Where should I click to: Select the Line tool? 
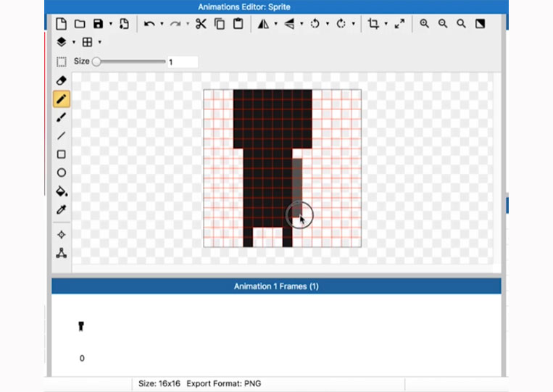pyautogui.click(x=62, y=135)
